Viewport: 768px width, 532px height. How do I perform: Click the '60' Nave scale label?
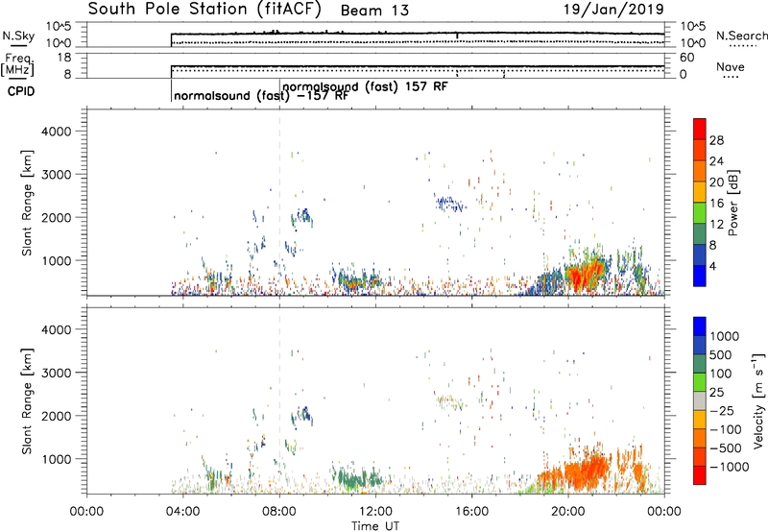687,58
